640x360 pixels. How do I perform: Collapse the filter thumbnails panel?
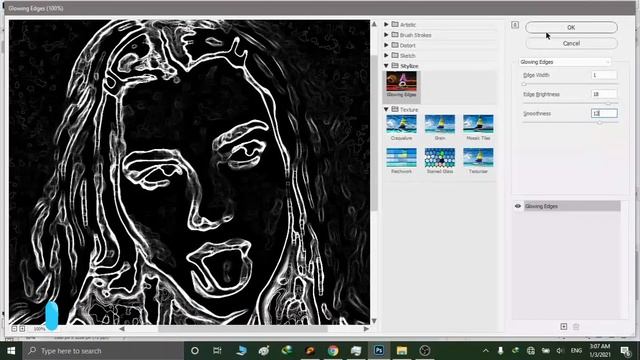click(x=515, y=25)
